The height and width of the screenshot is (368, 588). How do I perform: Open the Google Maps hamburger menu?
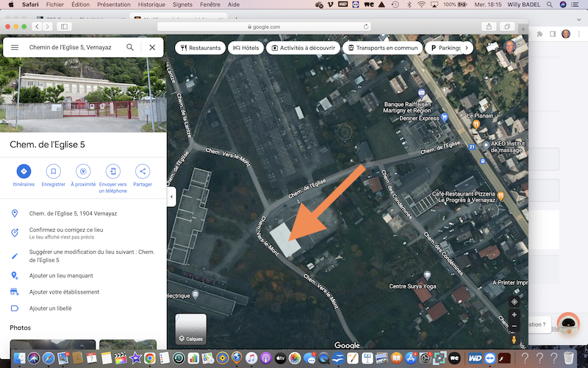(x=14, y=47)
